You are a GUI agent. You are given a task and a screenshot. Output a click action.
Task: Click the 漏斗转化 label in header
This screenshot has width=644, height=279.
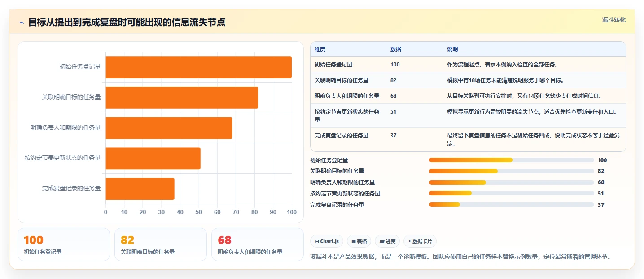coord(613,20)
